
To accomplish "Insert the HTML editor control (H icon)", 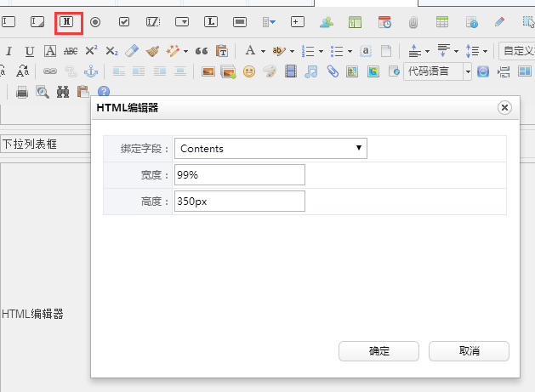I will click(66, 22).
